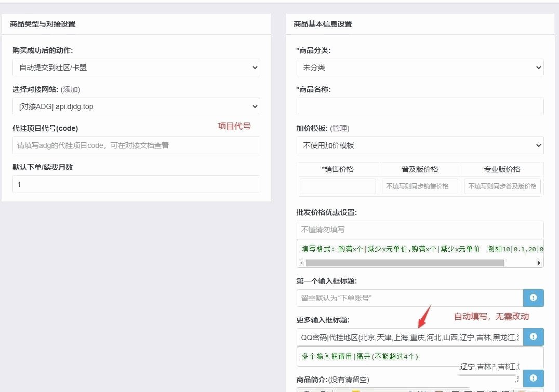559x392 pixels.
Task: Expand the 选择对接网站 dropdown
Action: point(136,106)
